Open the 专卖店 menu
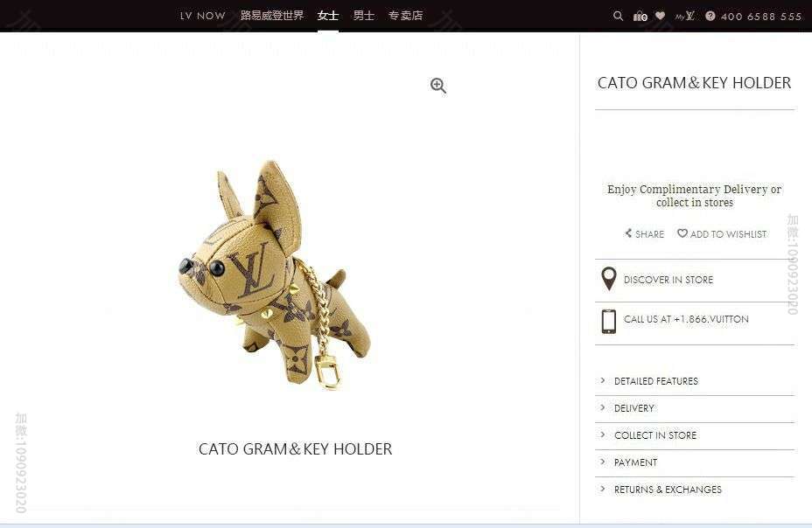 (x=405, y=16)
